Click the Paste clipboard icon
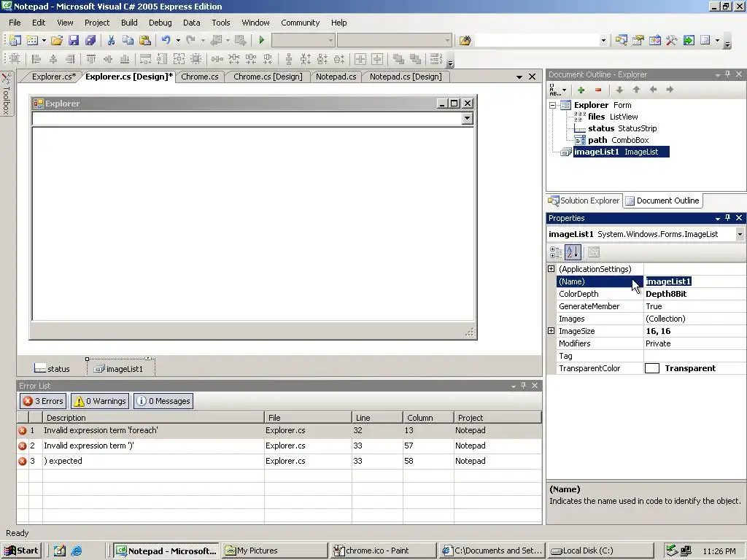The height and width of the screenshot is (560, 747). point(145,41)
